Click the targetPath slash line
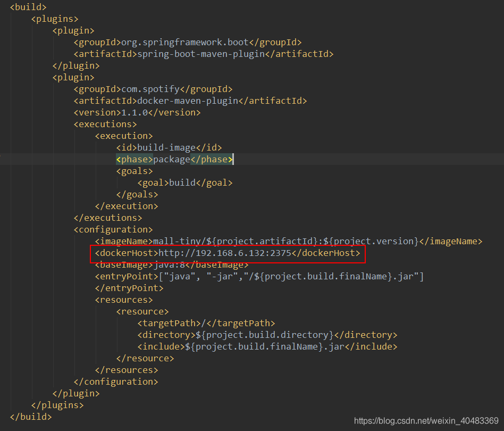504x431 pixels. (206, 324)
